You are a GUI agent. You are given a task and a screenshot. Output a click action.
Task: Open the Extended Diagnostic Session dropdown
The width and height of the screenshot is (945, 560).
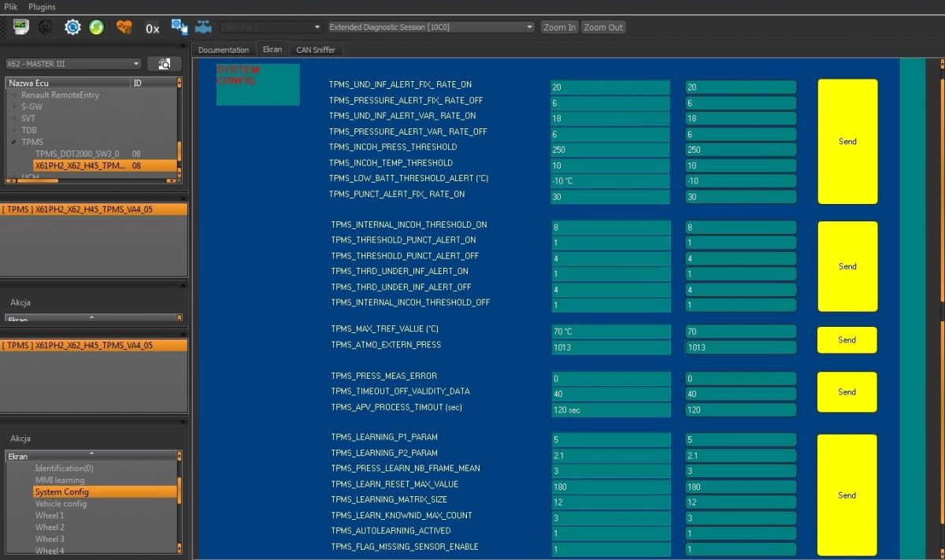431,28
